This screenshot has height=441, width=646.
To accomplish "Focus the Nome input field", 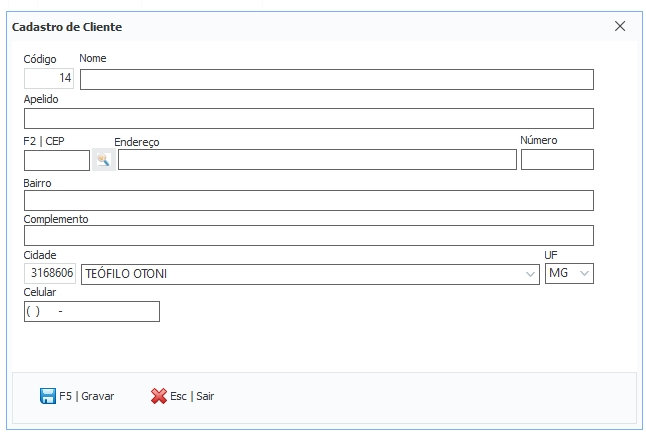I will (336, 79).
